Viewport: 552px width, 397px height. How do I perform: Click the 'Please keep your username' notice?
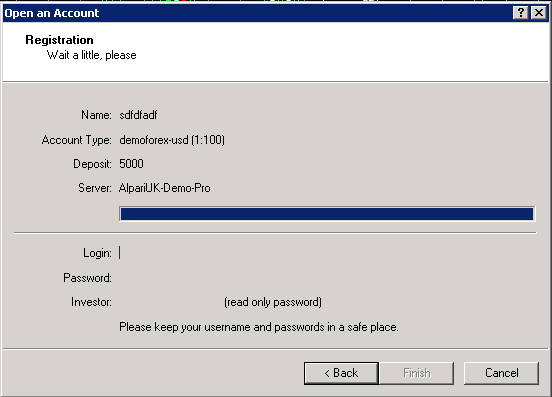(x=259, y=327)
